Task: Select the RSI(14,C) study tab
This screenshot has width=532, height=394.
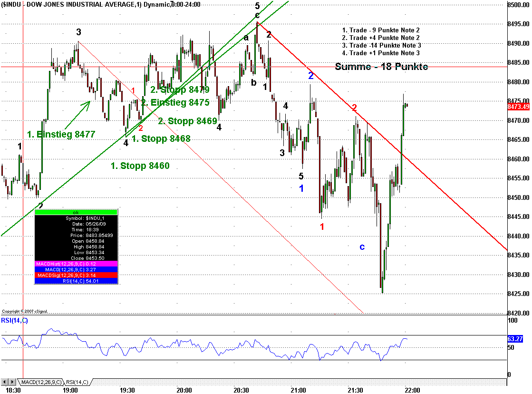Action: (x=77, y=382)
